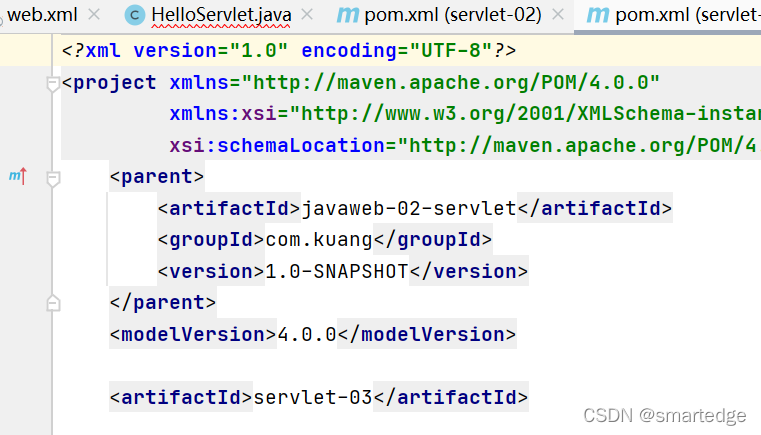Viewport: 761px width, 435px height.
Task: Click the Maven parent navigation gutter icon
Action: click(x=18, y=176)
